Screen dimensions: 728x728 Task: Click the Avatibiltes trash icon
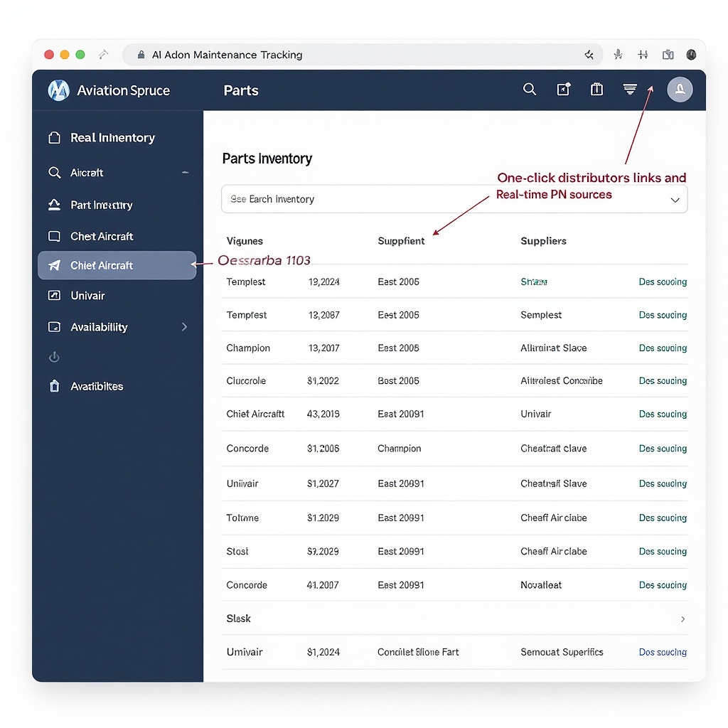pos(54,386)
